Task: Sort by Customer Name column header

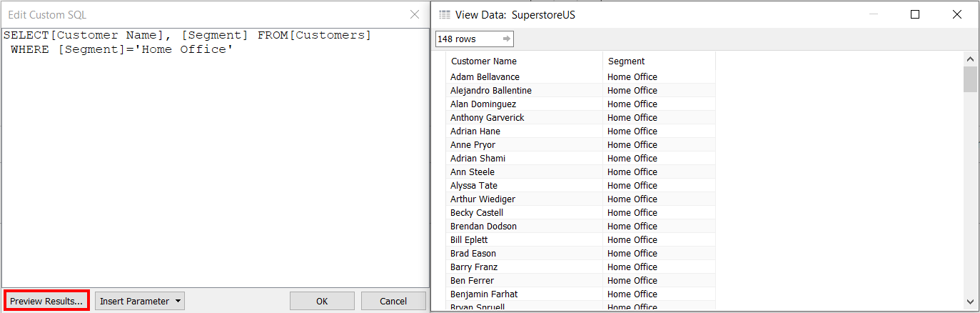Action: click(x=484, y=61)
